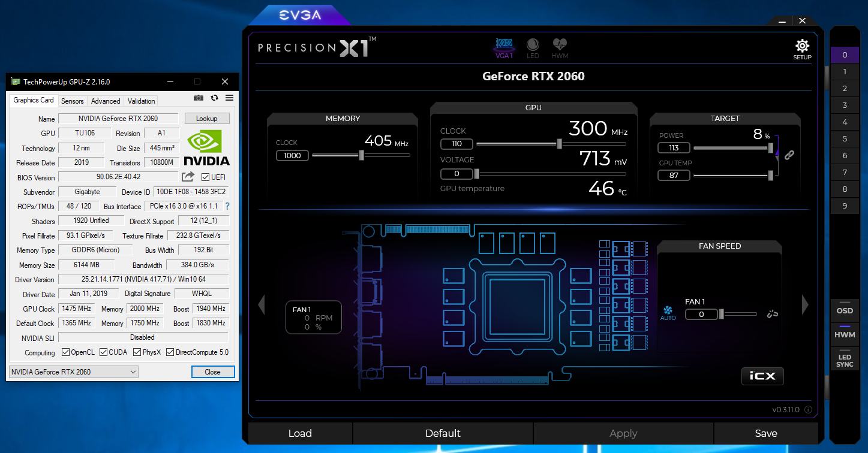Select profile slot 0
868x453 pixels.
click(x=845, y=55)
